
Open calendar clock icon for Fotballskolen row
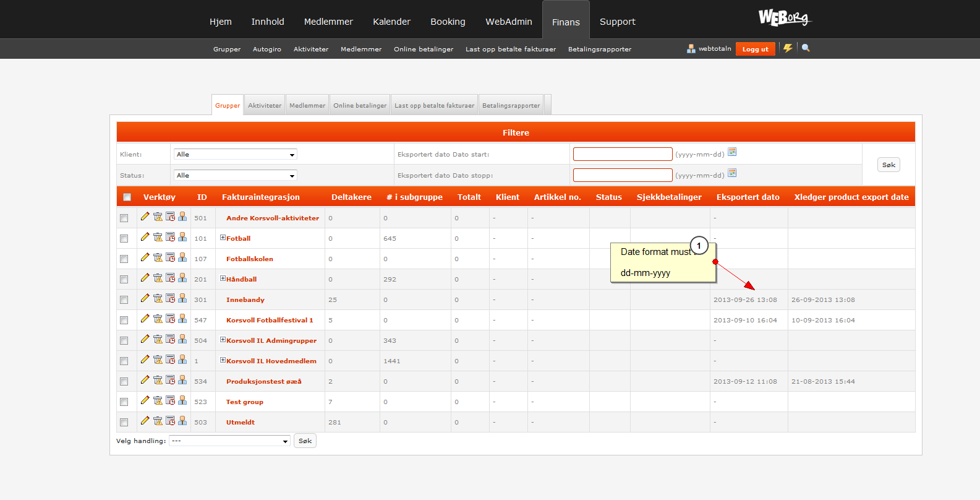click(170, 257)
